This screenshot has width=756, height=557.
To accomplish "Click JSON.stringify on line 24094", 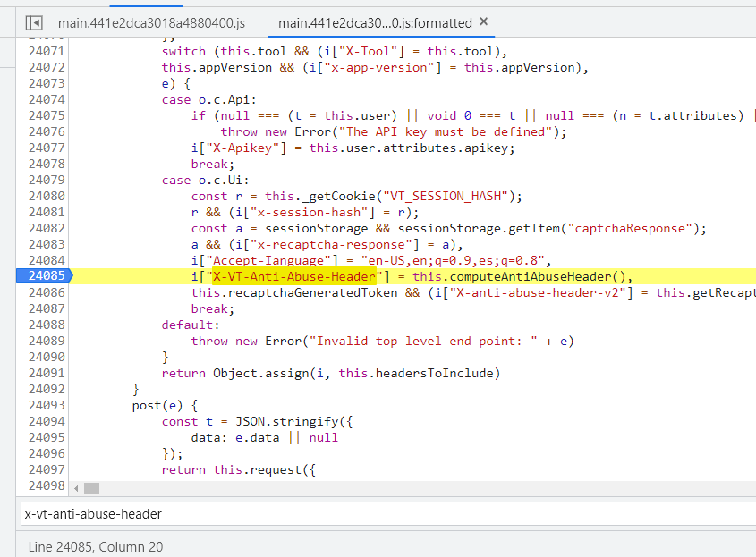I will pos(287,422).
